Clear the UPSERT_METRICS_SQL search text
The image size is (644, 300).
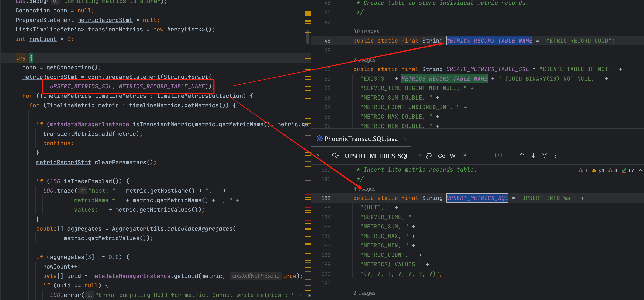(x=419, y=156)
